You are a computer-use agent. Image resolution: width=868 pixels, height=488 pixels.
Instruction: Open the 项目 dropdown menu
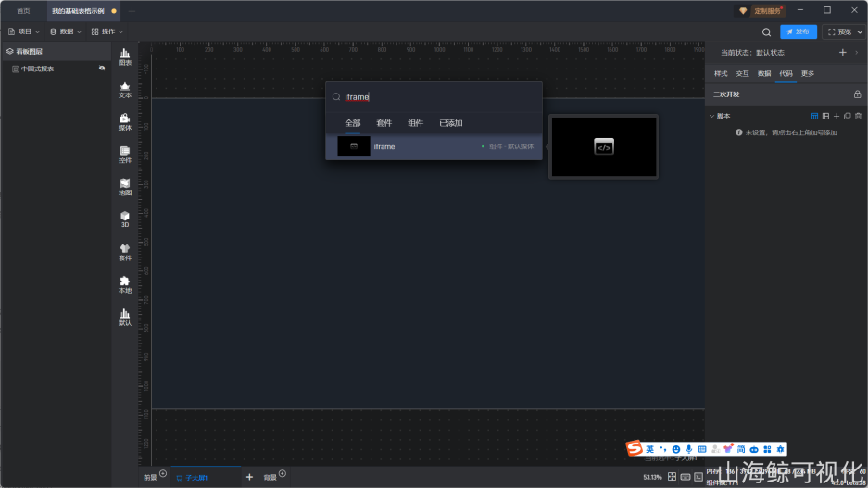click(x=24, y=32)
